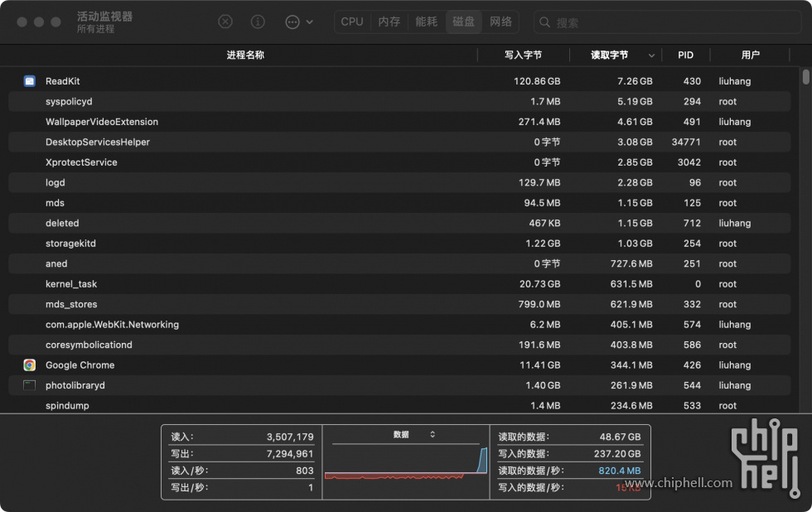Screen dimensions: 812x512
Task: Select the kernel_task process row
Action: (399, 283)
